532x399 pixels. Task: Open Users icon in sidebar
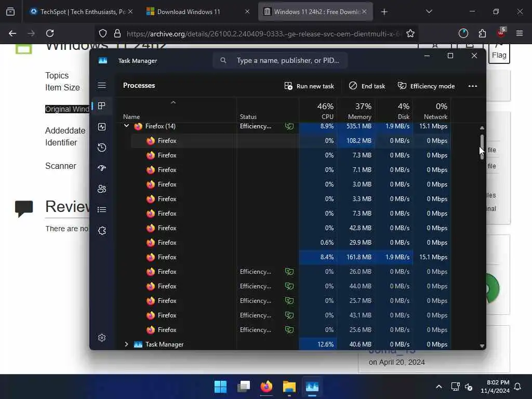click(x=102, y=189)
